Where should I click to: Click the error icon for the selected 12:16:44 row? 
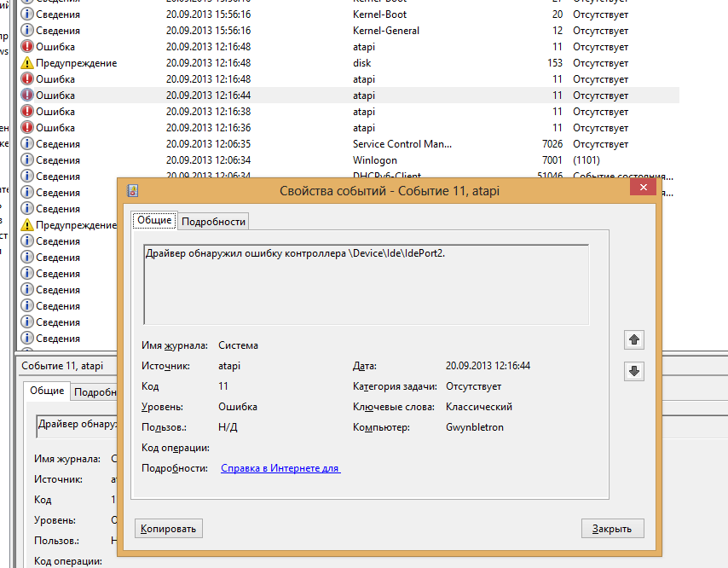27,95
